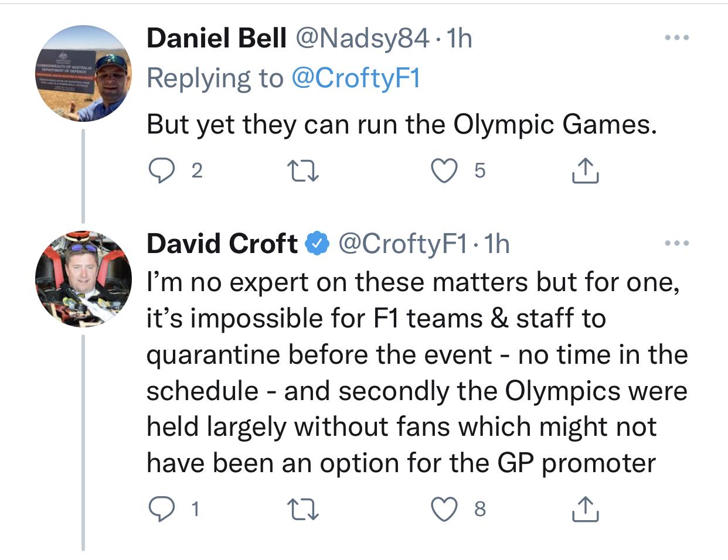
Task: Open Daniel Bell's profile picture
Action: click(83, 74)
